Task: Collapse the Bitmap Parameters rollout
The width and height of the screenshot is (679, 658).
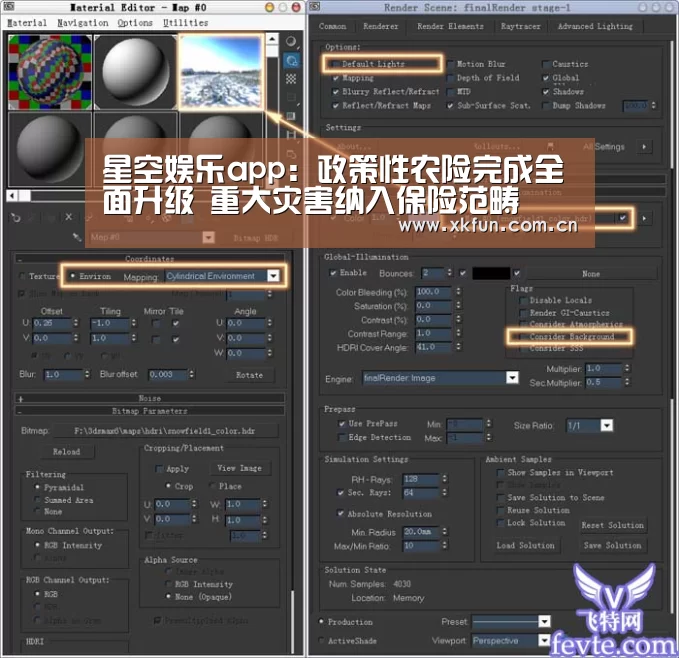Action: coord(150,411)
